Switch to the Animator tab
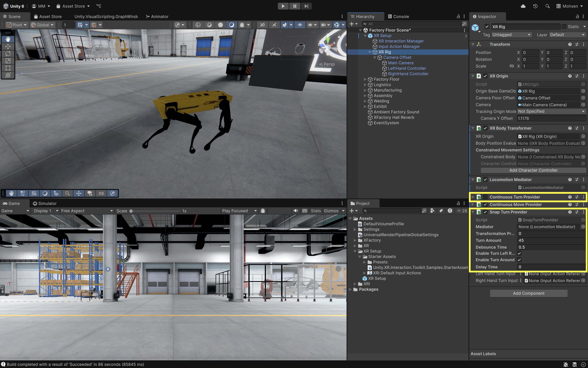This screenshot has height=368, width=588. [x=157, y=17]
